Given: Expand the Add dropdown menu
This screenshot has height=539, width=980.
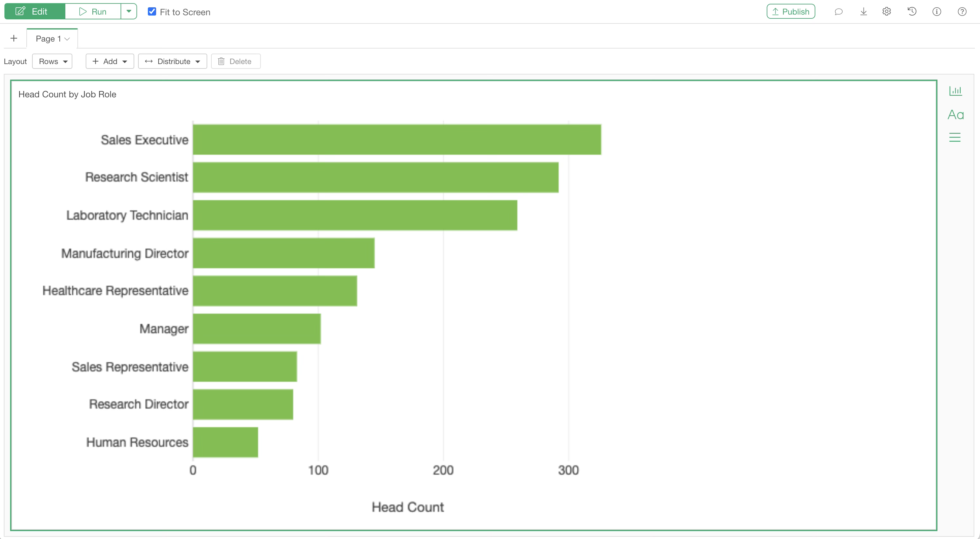Looking at the screenshot, I should pos(110,61).
